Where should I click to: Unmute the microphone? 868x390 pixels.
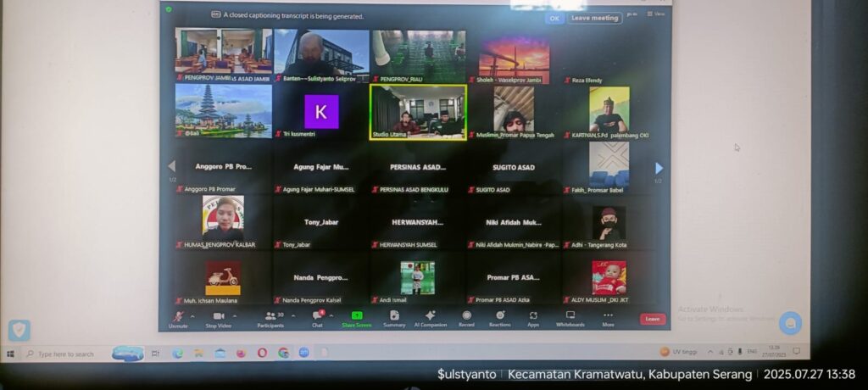(178, 317)
